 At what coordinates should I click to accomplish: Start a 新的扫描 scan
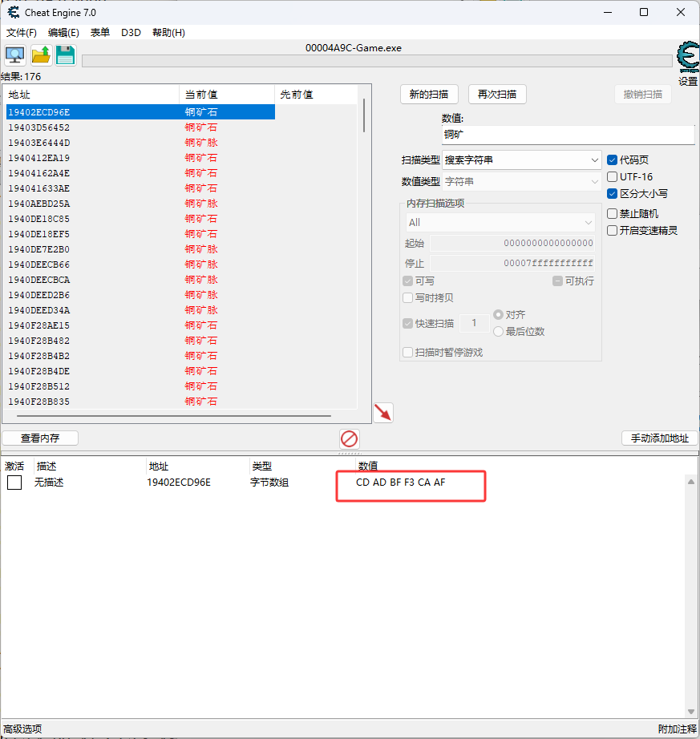point(429,95)
